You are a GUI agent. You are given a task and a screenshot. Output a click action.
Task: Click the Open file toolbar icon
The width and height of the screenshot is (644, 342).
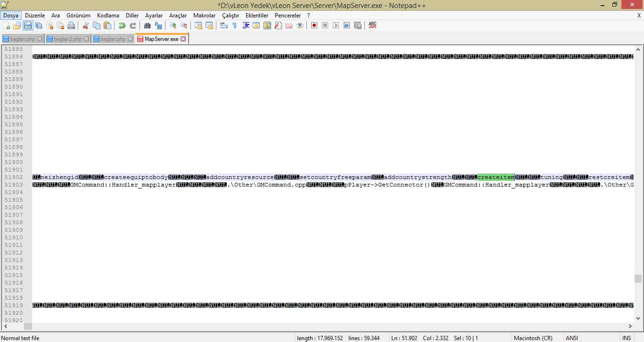(x=17, y=25)
